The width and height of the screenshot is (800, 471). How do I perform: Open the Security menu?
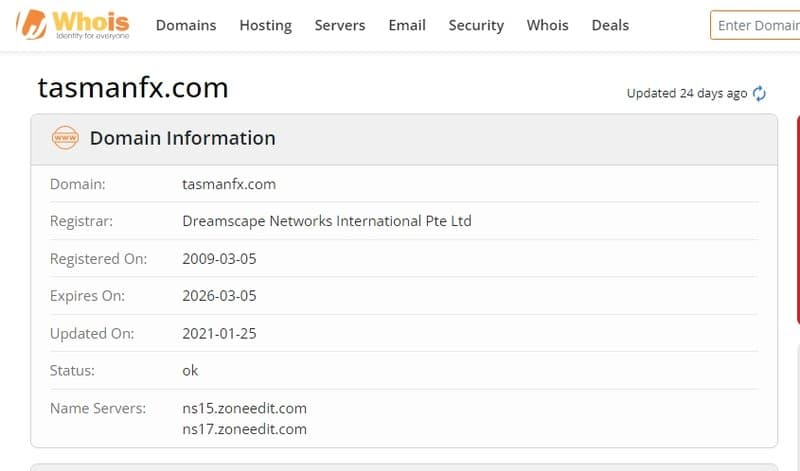coord(476,25)
